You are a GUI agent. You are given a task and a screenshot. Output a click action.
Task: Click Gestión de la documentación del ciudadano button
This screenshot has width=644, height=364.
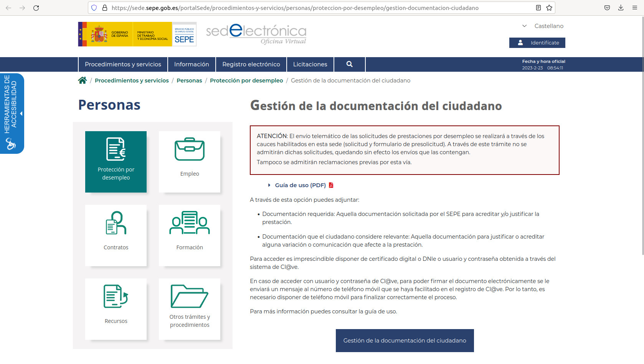405,341
